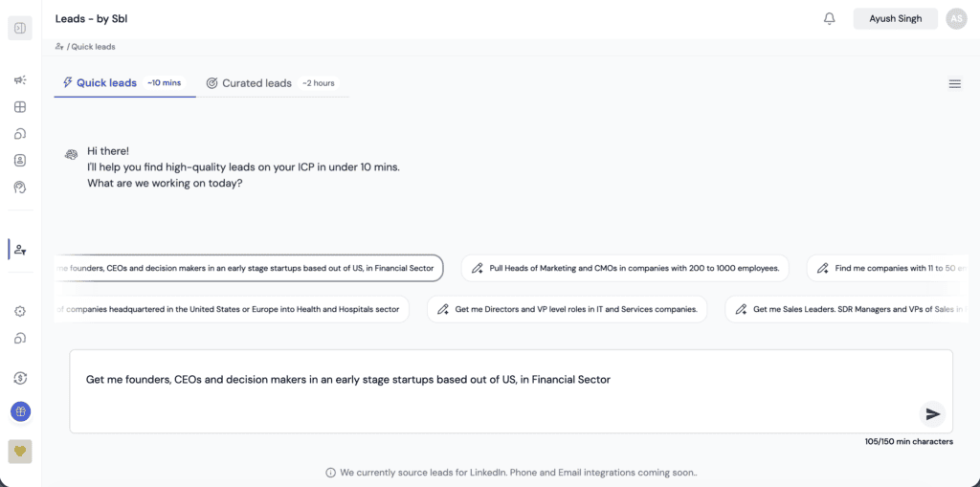Open the blue gift icon in sidebar

coord(20,411)
